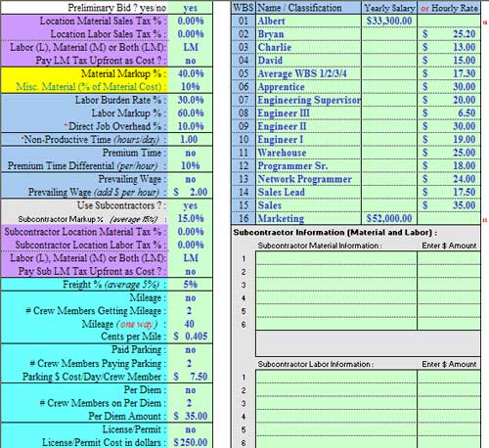Image resolution: width=489 pixels, height=448 pixels.
Task: Select the 'Warehouse' classification cell
Action: [x=308, y=153]
